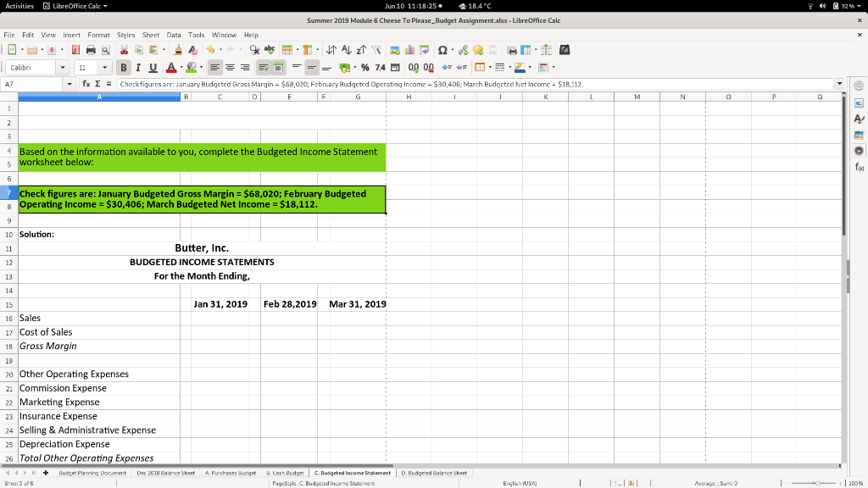The image size is (868, 488).
Task: Expand the Name Box dropdown
Action: (x=70, y=84)
